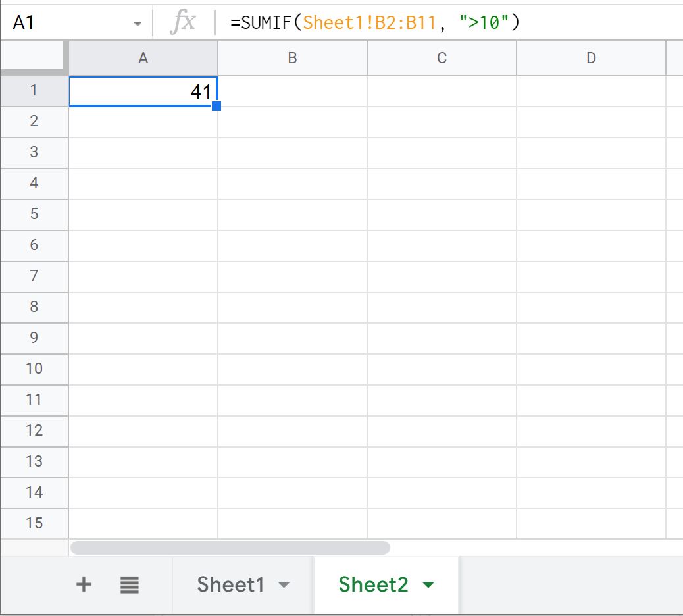The height and width of the screenshot is (616, 683).
Task: Select cell C1
Action: click(x=442, y=91)
